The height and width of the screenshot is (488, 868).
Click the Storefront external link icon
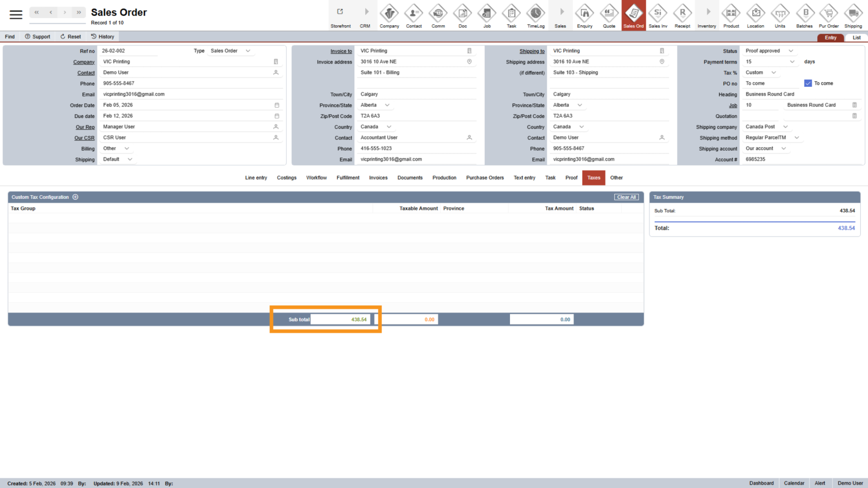(x=340, y=12)
